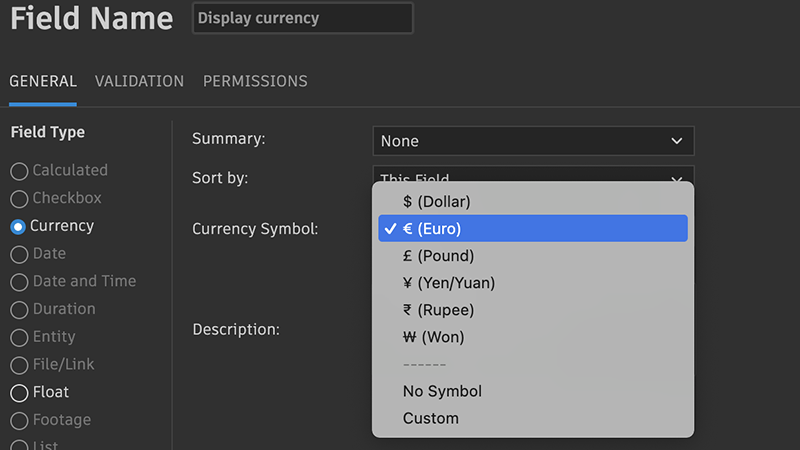The image size is (800, 450).
Task: Switch to the Validation tab
Action: [139, 82]
